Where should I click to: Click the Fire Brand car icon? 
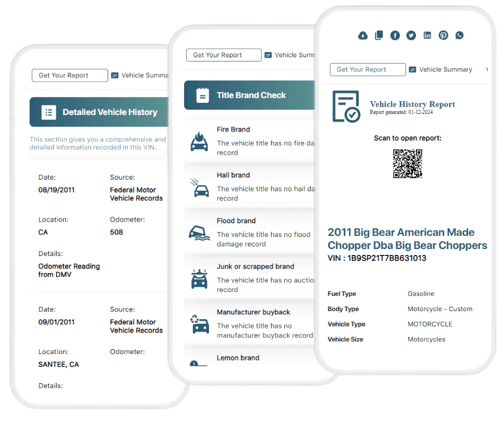[x=199, y=141]
